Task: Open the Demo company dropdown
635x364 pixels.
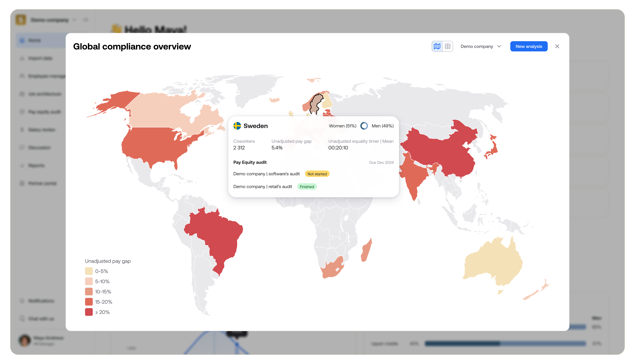Action: point(481,47)
